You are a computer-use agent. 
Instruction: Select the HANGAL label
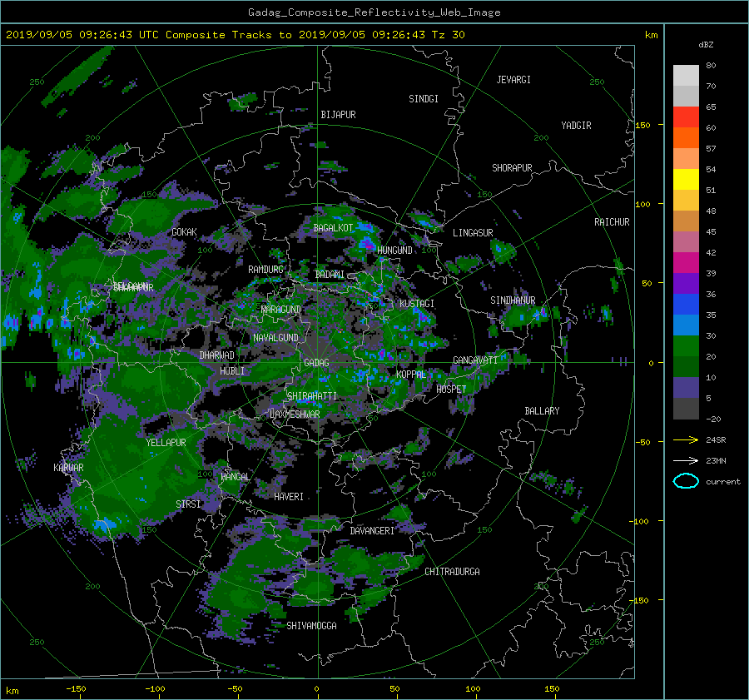tap(235, 477)
